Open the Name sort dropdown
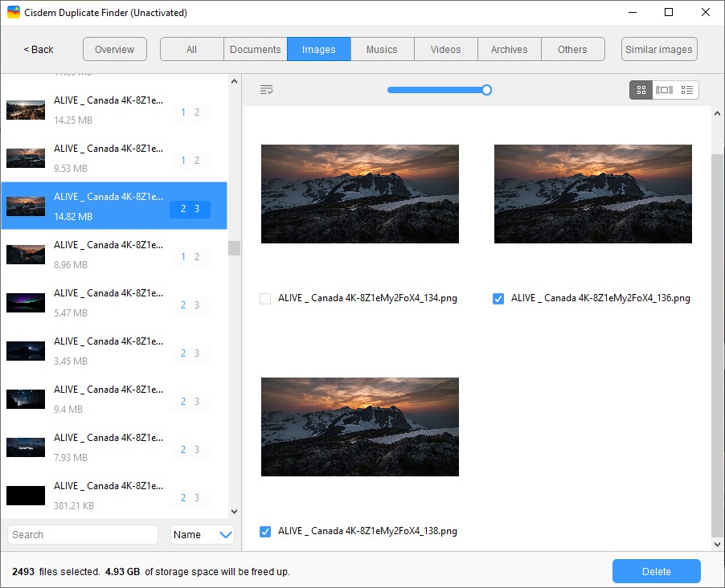 click(202, 534)
